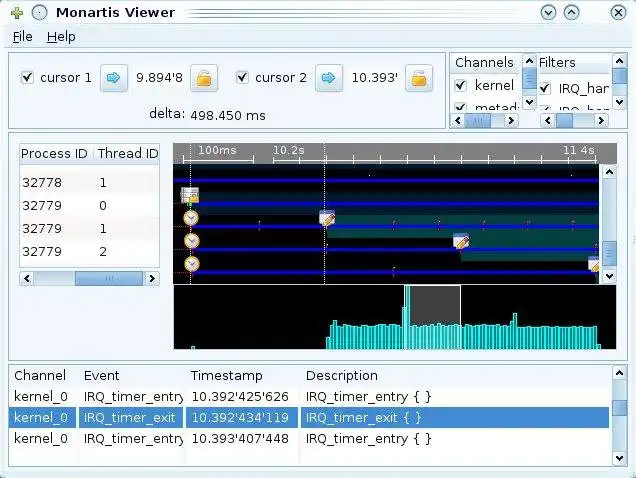Click the Filters list scroll down arrow

(x=619, y=102)
